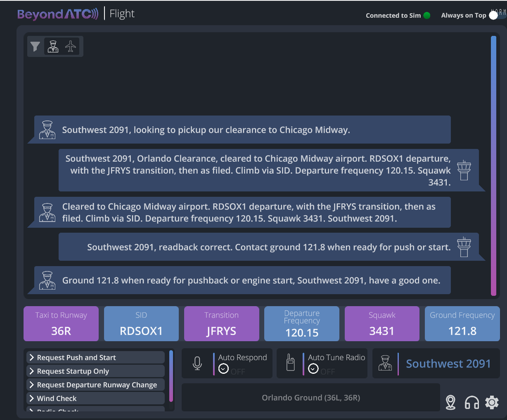Click 'Ground 121.8 when ready for pushback' message
Image resolution: width=507 pixels, height=420 pixels.
242,280
